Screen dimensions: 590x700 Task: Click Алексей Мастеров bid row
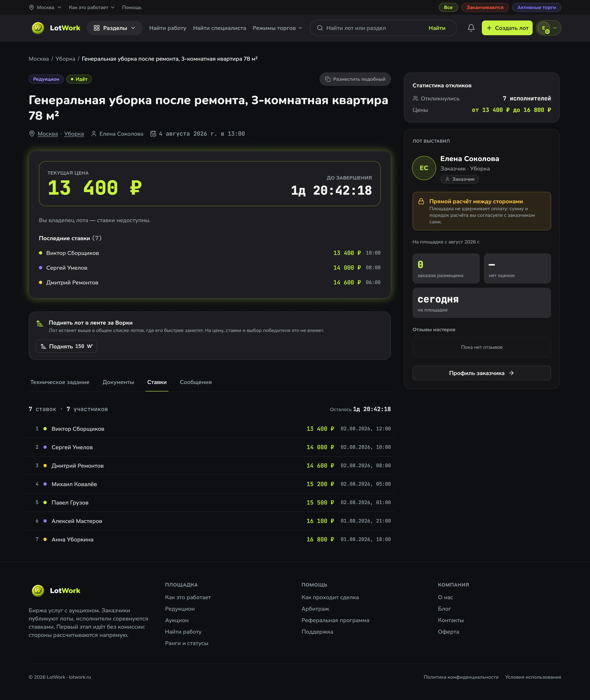pos(210,521)
